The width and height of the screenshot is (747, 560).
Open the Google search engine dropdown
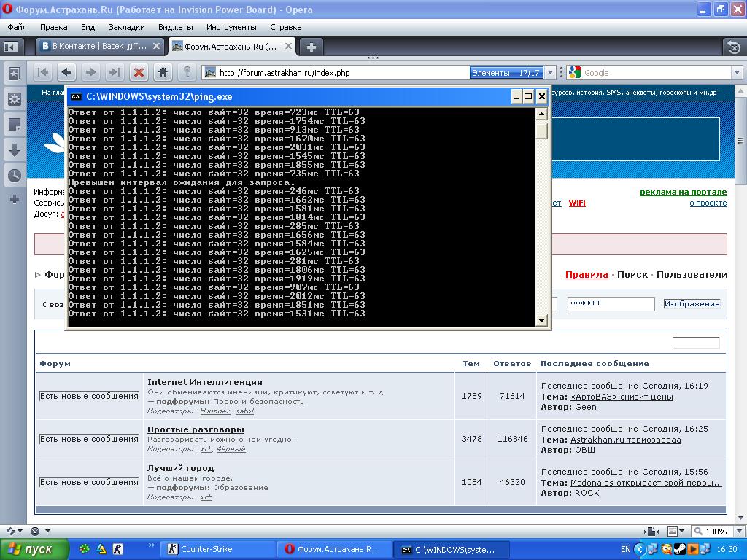(x=737, y=72)
